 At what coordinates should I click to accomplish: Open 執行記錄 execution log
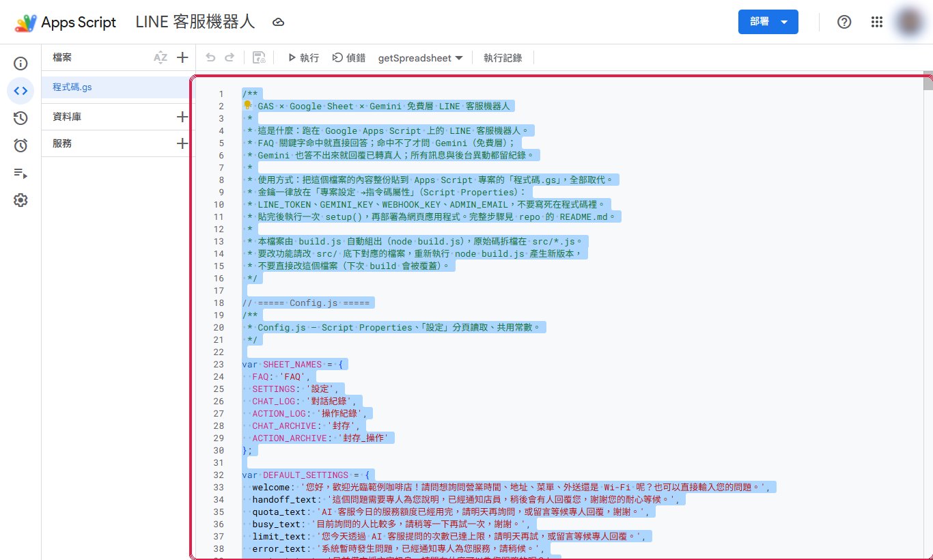(x=503, y=58)
